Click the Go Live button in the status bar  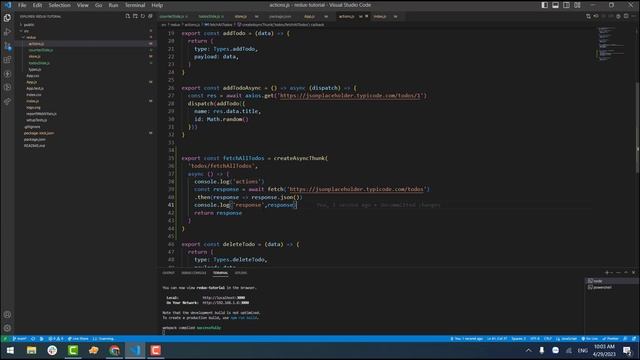[x=589, y=339]
